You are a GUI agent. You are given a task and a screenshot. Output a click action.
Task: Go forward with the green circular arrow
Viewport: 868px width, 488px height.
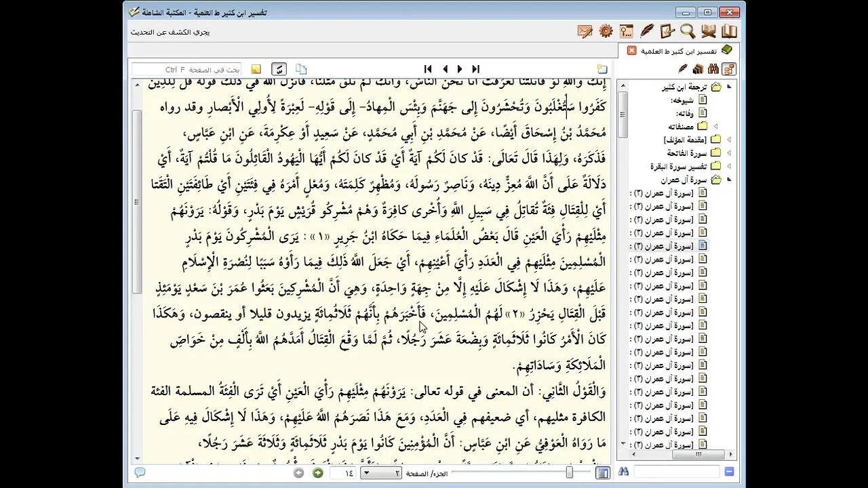[317, 472]
